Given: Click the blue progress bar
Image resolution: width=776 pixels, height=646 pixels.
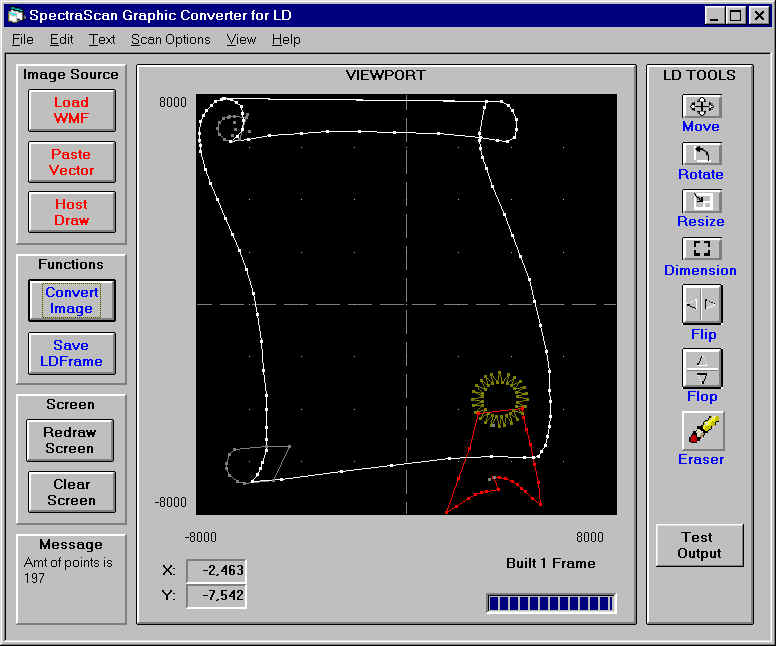Looking at the screenshot, I should pyautogui.click(x=550, y=603).
